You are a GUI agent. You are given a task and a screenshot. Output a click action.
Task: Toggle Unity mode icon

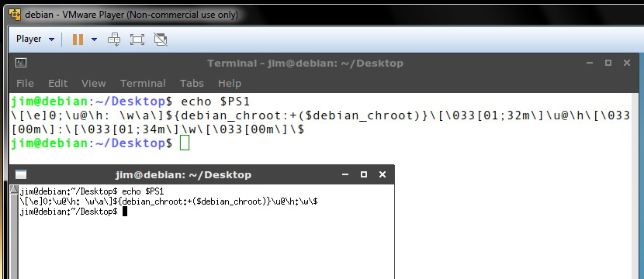160,40
